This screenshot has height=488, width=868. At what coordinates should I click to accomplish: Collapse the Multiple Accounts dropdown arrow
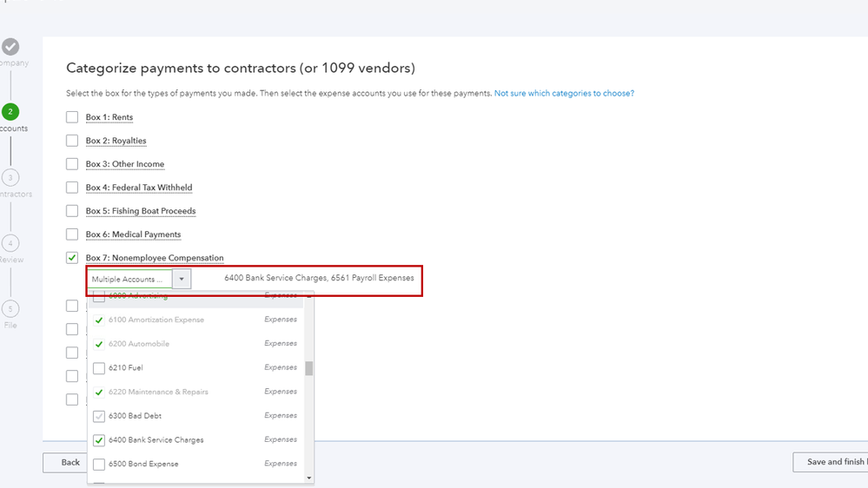182,280
